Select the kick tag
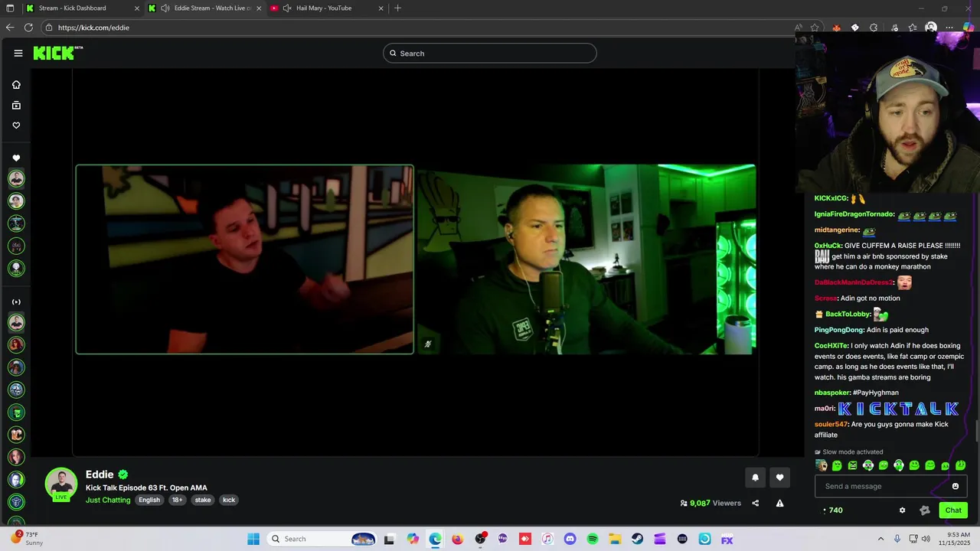The height and width of the screenshot is (551, 980). [229, 500]
